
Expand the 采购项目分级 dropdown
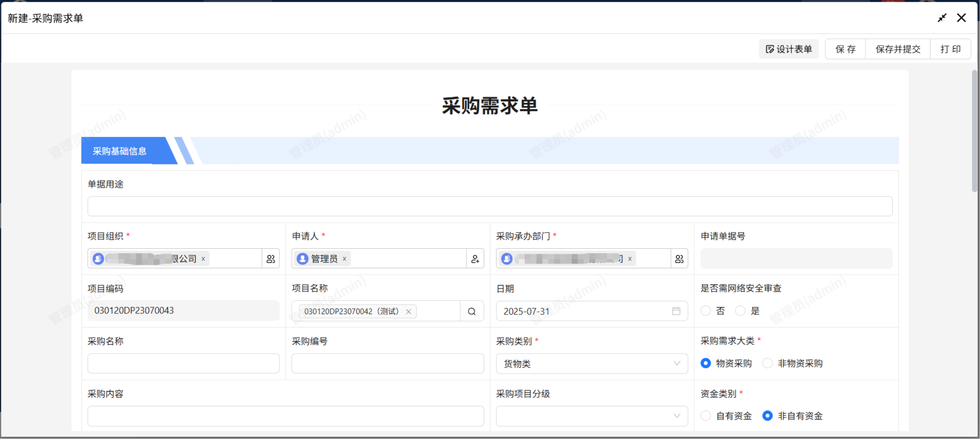click(x=592, y=416)
